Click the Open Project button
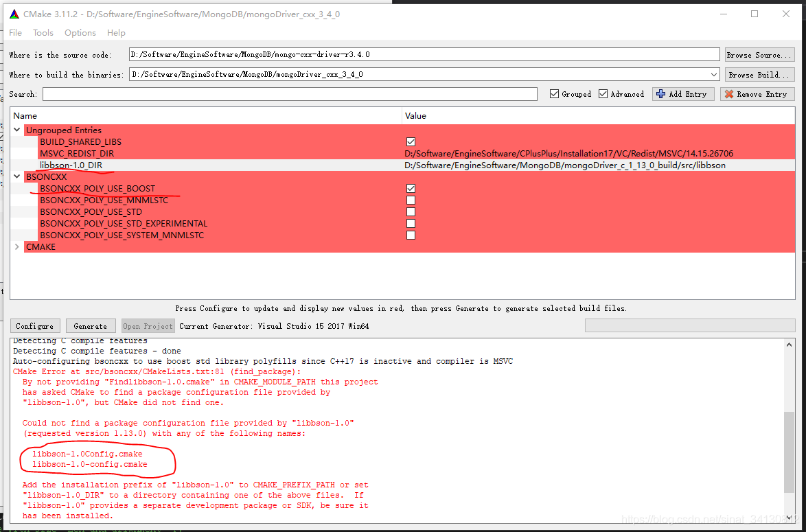 tap(148, 326)
